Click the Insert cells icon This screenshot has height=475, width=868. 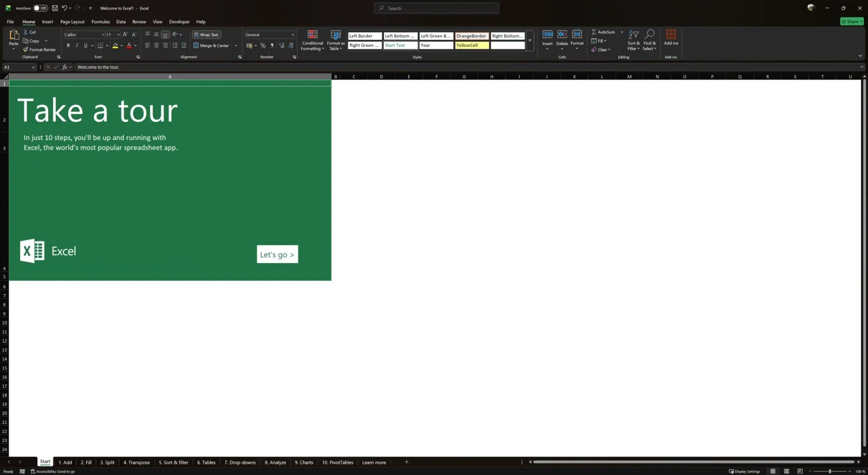(x=547, y=35)
